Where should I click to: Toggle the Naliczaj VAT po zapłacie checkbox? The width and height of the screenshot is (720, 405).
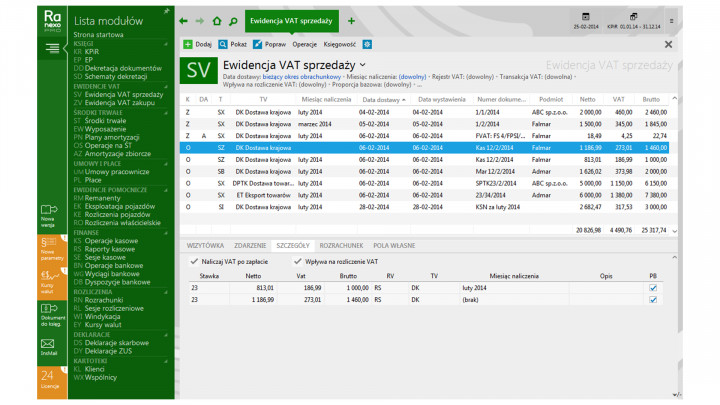coord(195,261)
